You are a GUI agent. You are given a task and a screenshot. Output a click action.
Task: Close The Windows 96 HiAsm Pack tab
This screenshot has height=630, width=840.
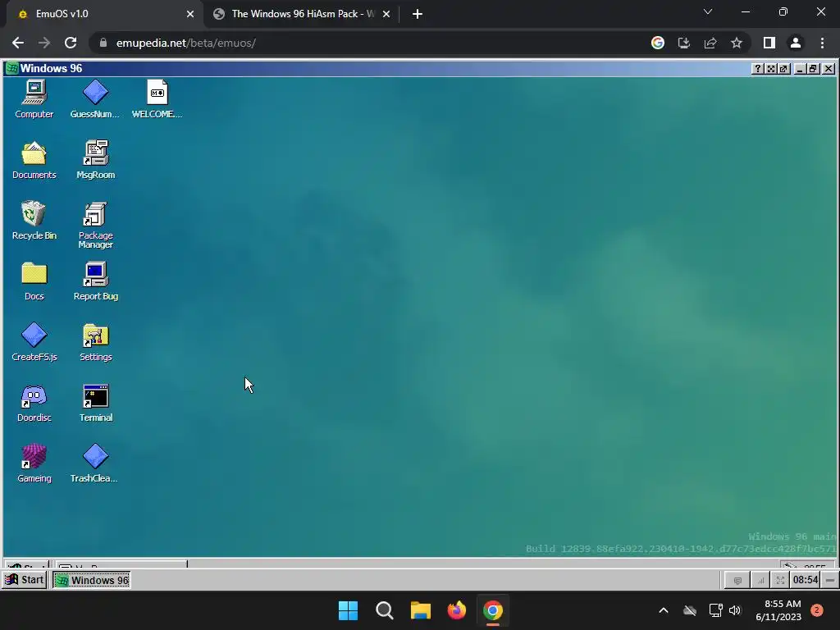coord(386,14)
